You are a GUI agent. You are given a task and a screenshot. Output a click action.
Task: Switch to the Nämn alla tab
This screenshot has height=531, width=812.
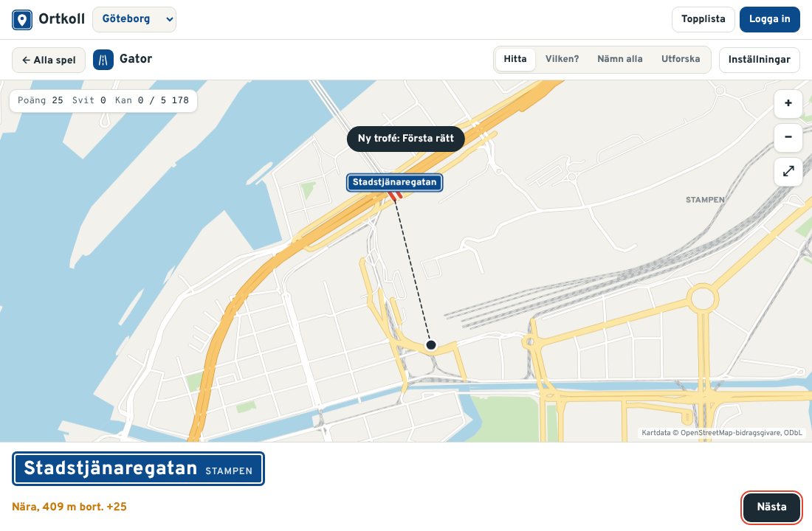click(620, 59)
